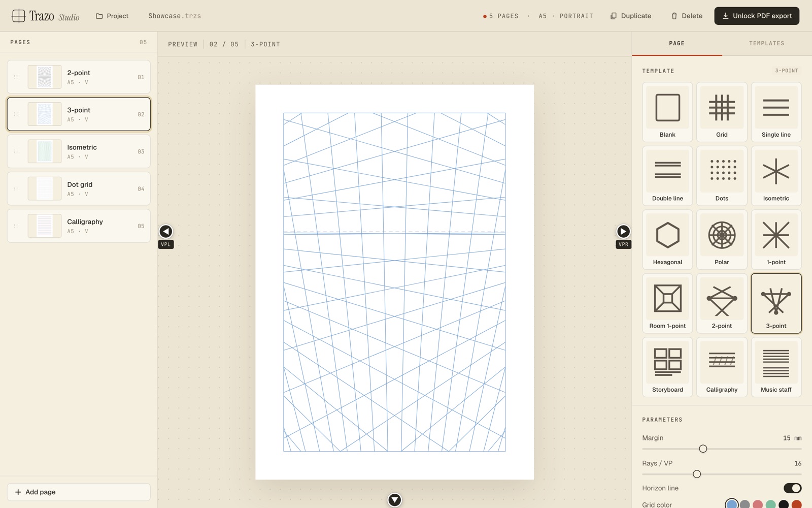
Task: Open the Project menu
Action: coord(112,16)
